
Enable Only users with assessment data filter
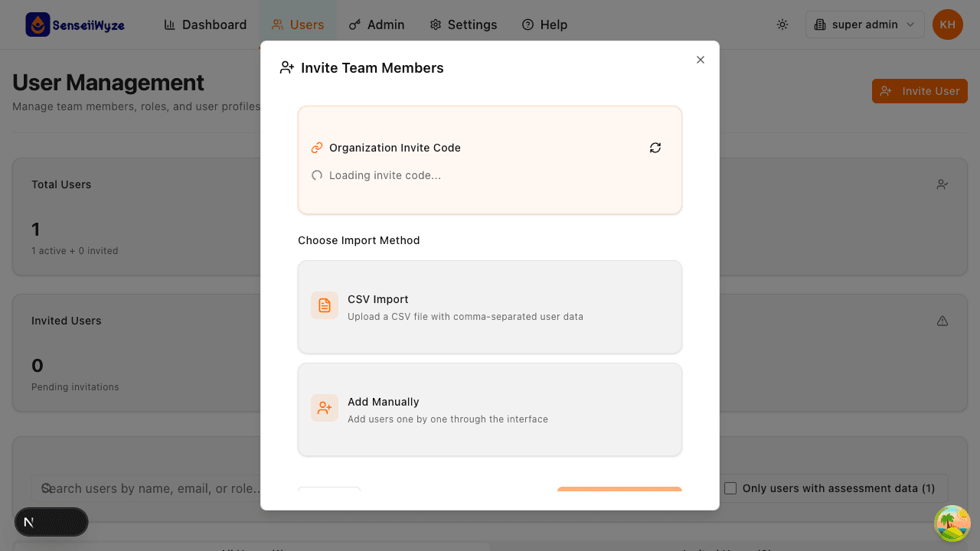(x=730, y=487)
